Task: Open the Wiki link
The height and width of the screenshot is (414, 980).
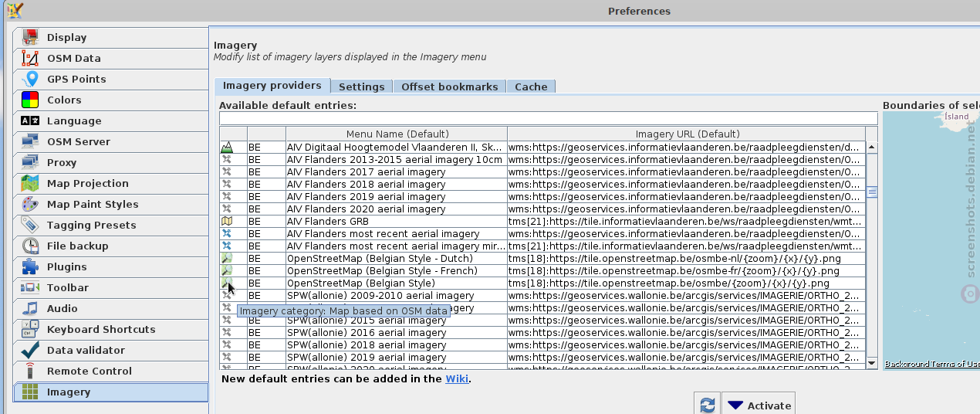Action: (456, 378)
